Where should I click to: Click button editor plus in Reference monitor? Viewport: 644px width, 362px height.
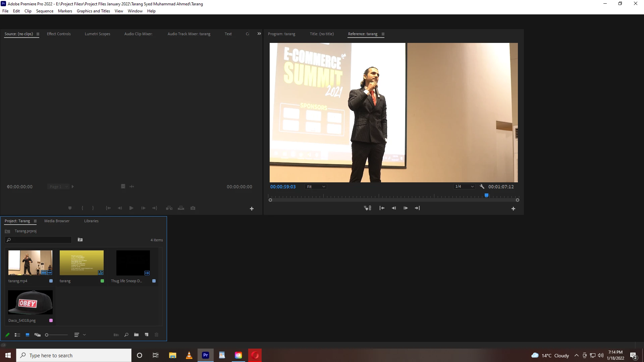click(x=513, y=209)
